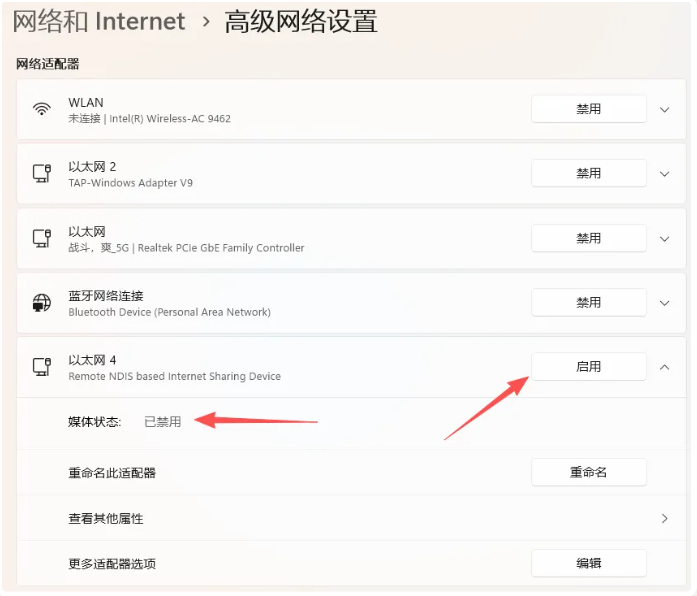Click the 以太网 4 adapter icon
697x596 pixels.
click(x=42, y=367)
